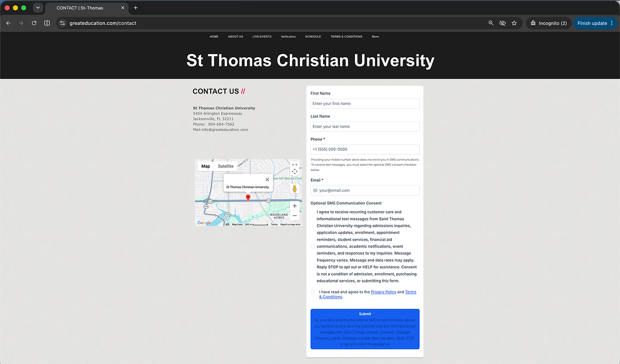Open map keyboard shortcuts icon

point(227,224)
